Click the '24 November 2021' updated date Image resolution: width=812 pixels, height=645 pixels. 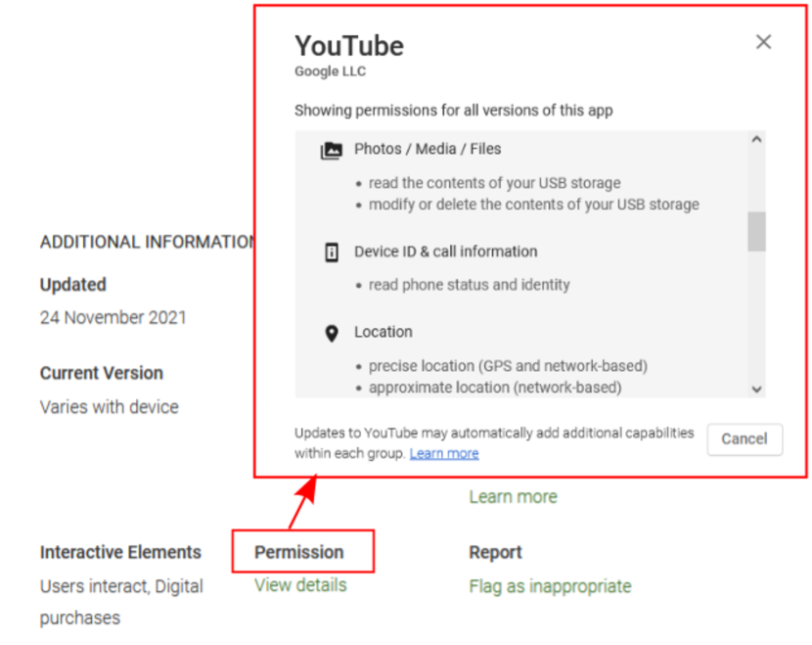pos(113,317)
